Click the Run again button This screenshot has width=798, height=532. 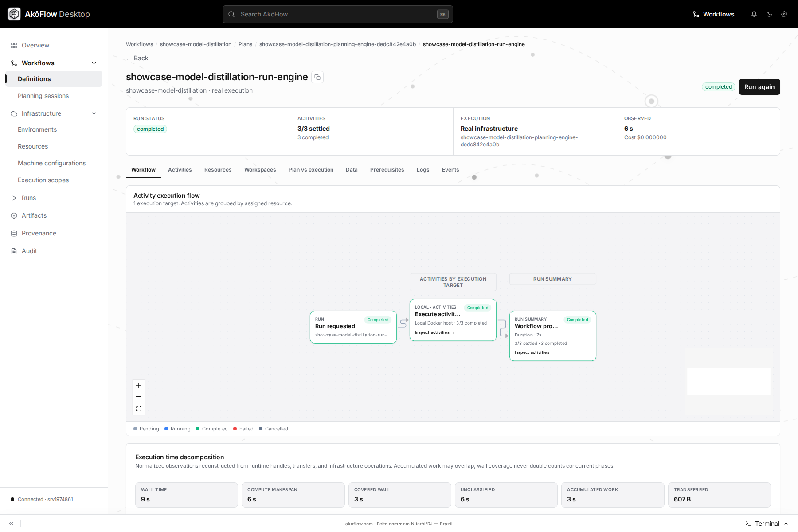click(x=759, y=87)
